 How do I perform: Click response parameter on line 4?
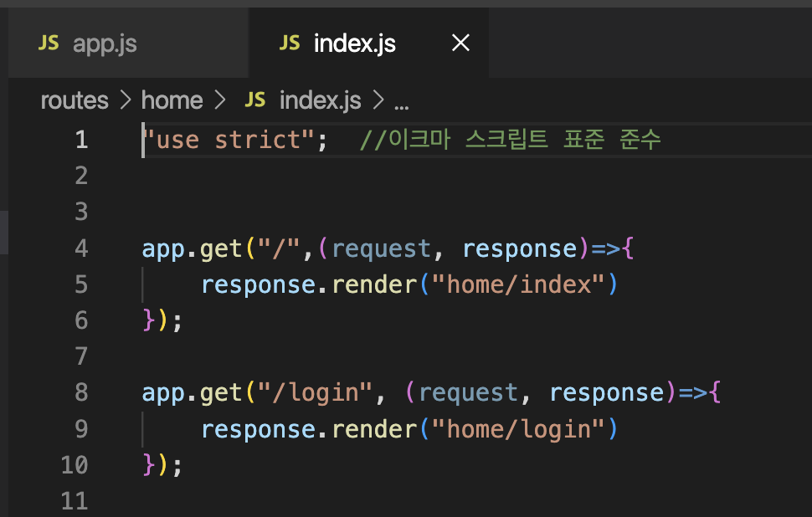pyautogui.click(x=519, y=249)
